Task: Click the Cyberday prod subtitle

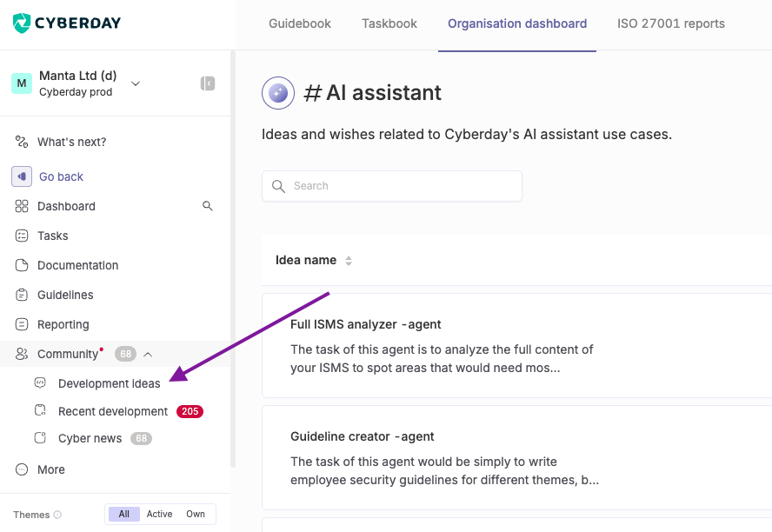Action: point(76,92)
